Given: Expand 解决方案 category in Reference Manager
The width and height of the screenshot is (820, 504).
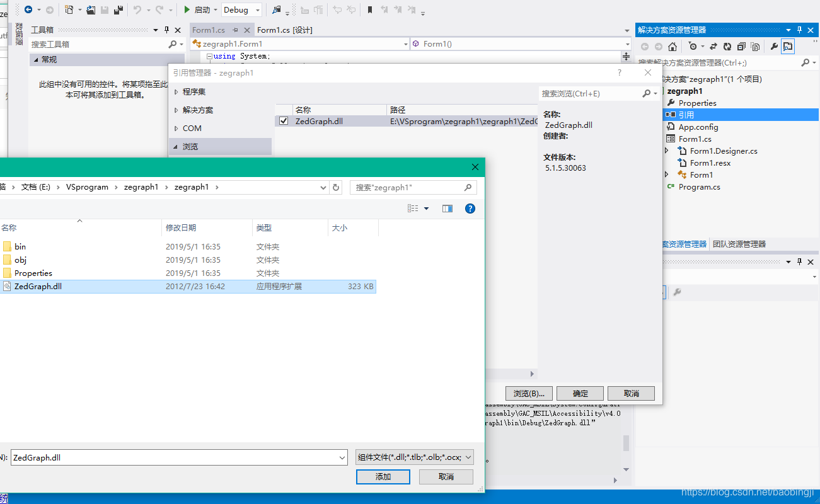Looking at the screenshot, I should click(176, 110).
